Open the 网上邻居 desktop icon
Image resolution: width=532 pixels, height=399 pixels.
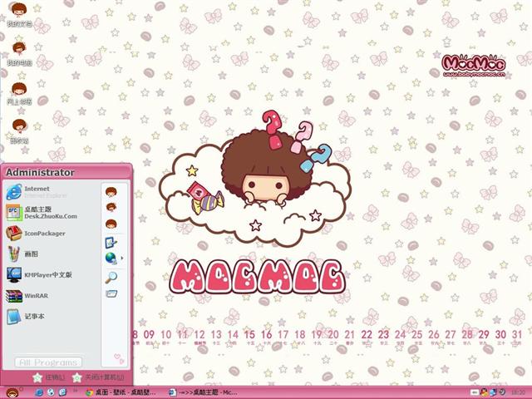pos(19,92)
